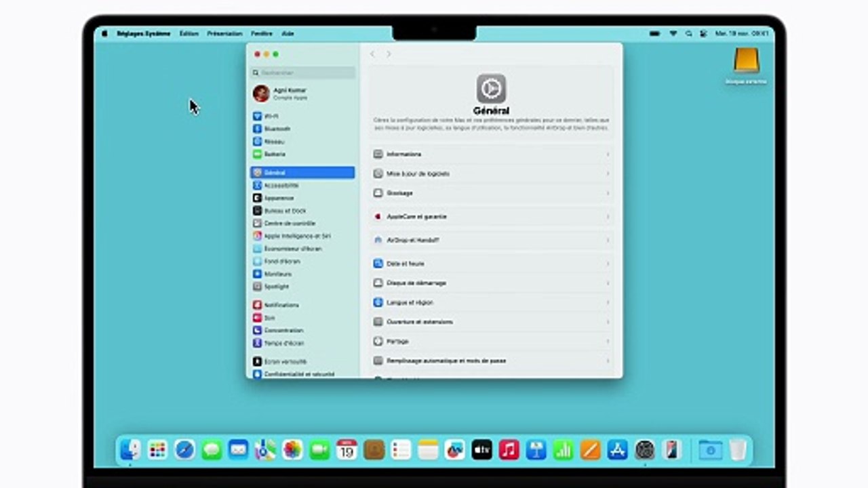
Task: Expand the Ouverture et extensions chevron
Action: coord(608,322)
